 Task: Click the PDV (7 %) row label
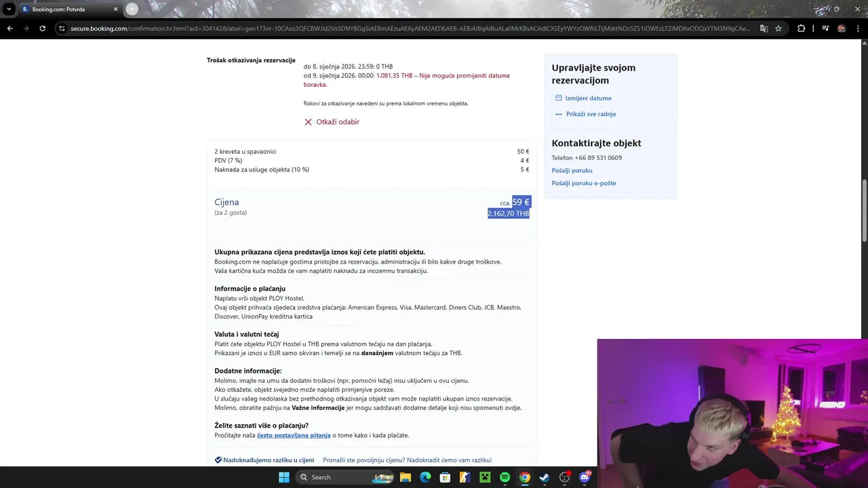[228, 161]
